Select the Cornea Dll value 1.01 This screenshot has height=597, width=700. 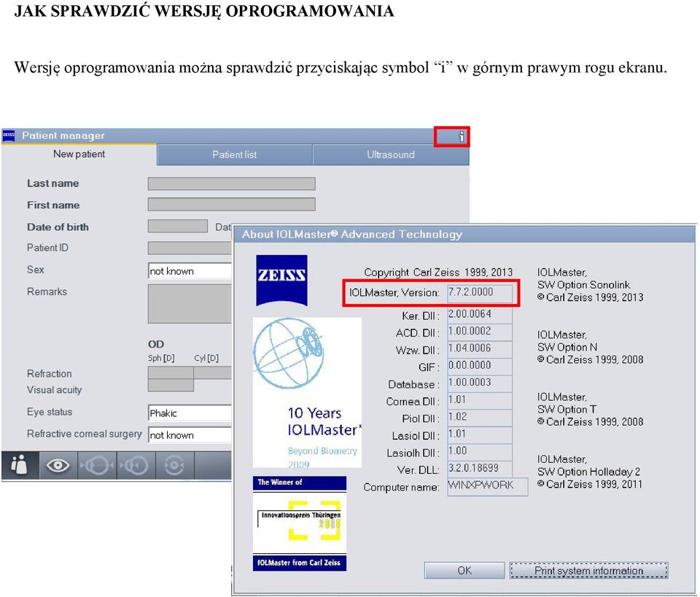pos(480,399)
